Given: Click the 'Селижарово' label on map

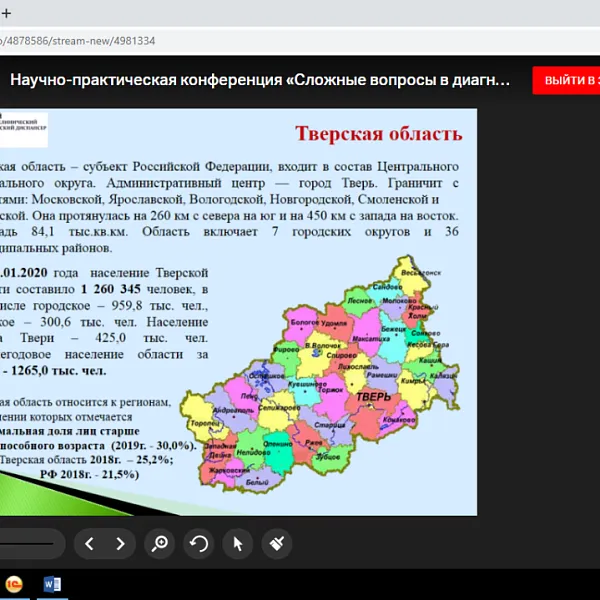Looking at the screenshot, I should (279, 408).
